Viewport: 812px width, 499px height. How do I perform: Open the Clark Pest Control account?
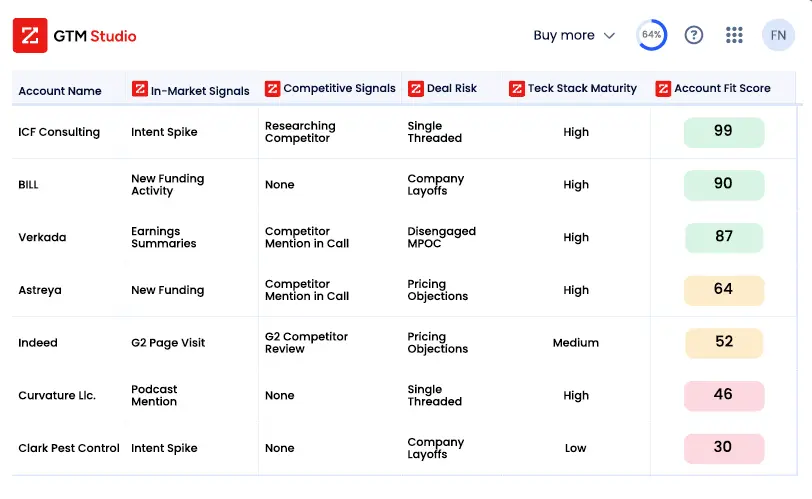pos(69,448)
